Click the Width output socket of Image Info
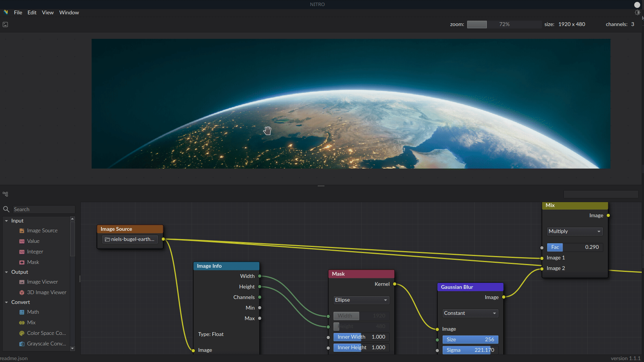The image size is (644, 362). coord(260,276)
